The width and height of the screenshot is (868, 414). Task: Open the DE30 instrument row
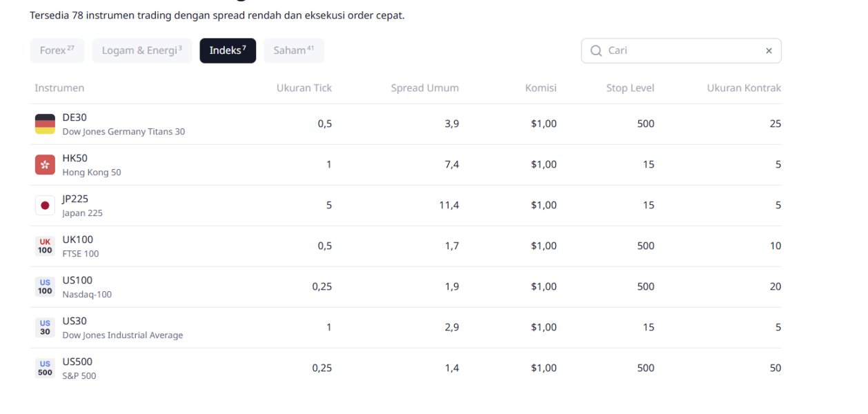point(75,118)
